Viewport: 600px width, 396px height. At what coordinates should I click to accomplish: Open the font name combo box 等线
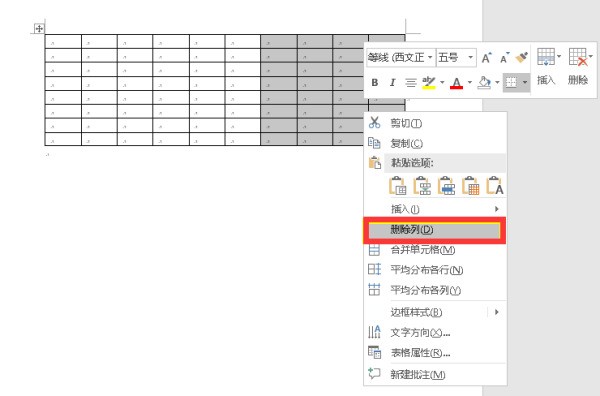(x=401, y=58)
